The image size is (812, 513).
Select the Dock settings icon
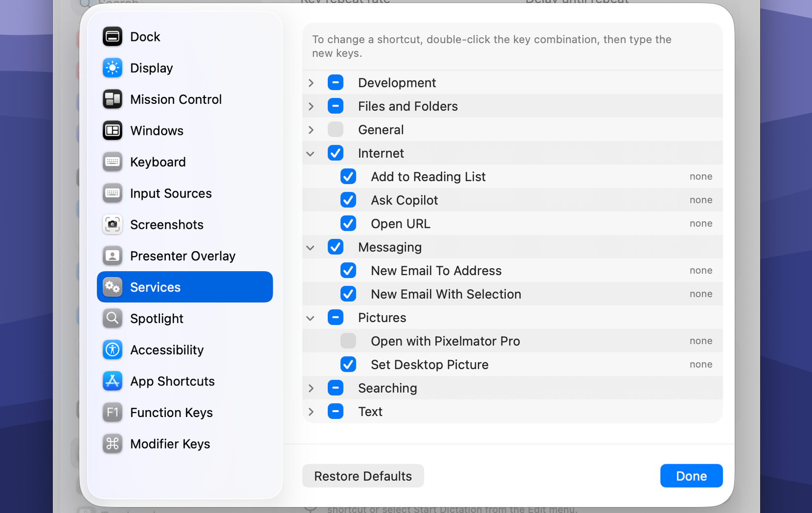112,36
